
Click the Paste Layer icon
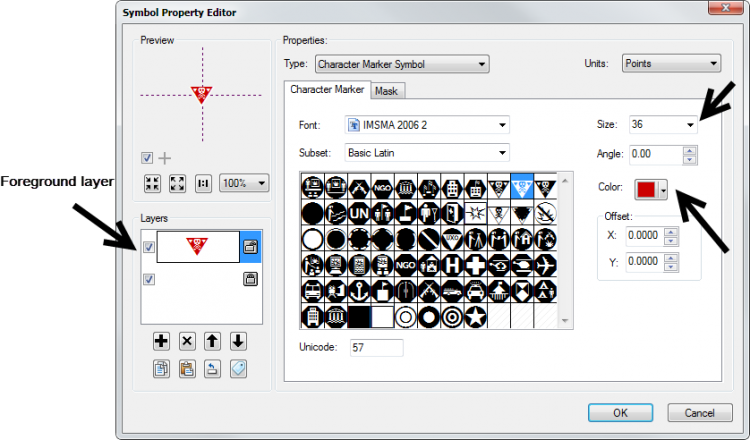point(186,368)
